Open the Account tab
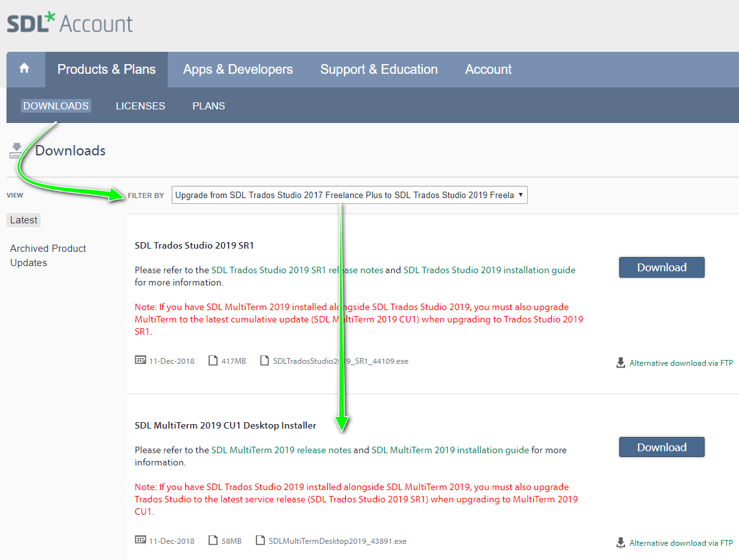Screen dimensions: 739x560 coord(488,69)
